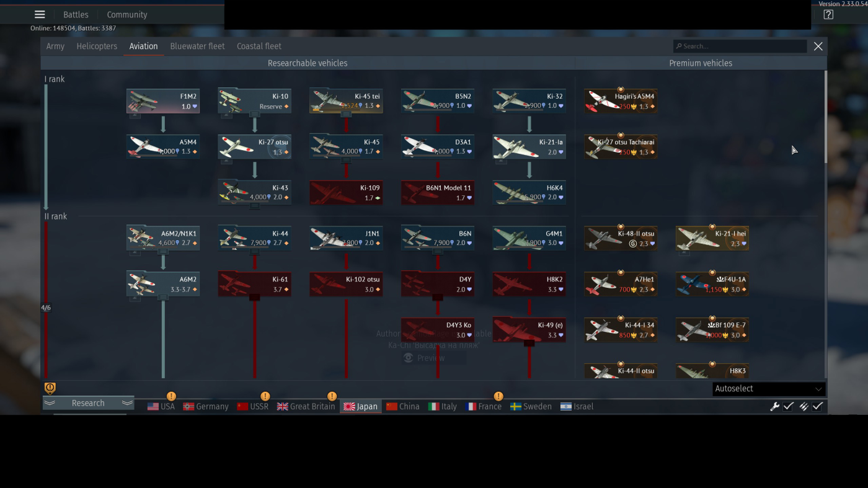The width and height of the screenshot is (868, 488).
Task: Switch to the Helicopters tab
Action: click(x=97, y=47)
